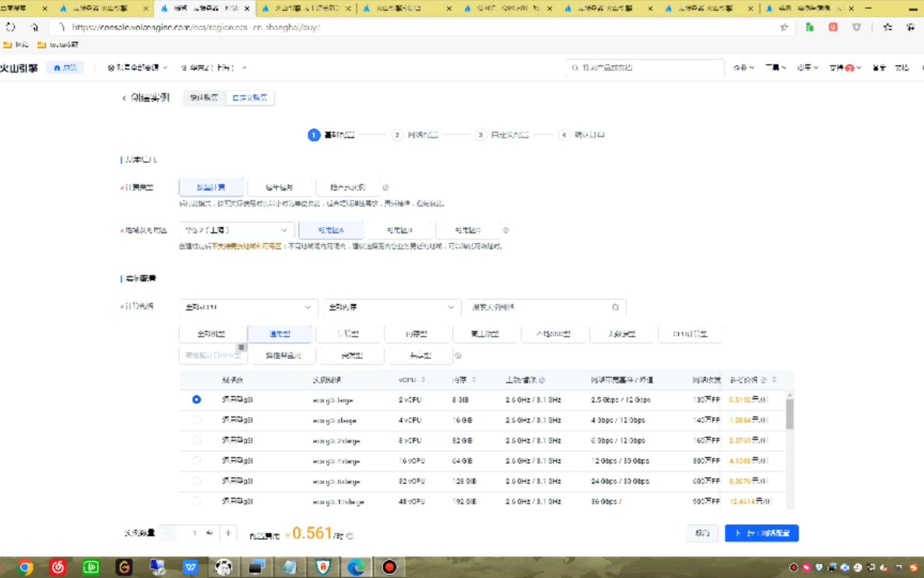This screenshot has height=578, width=924.
Task: Click the gray shield extension icon
Action: pos(857,27)
